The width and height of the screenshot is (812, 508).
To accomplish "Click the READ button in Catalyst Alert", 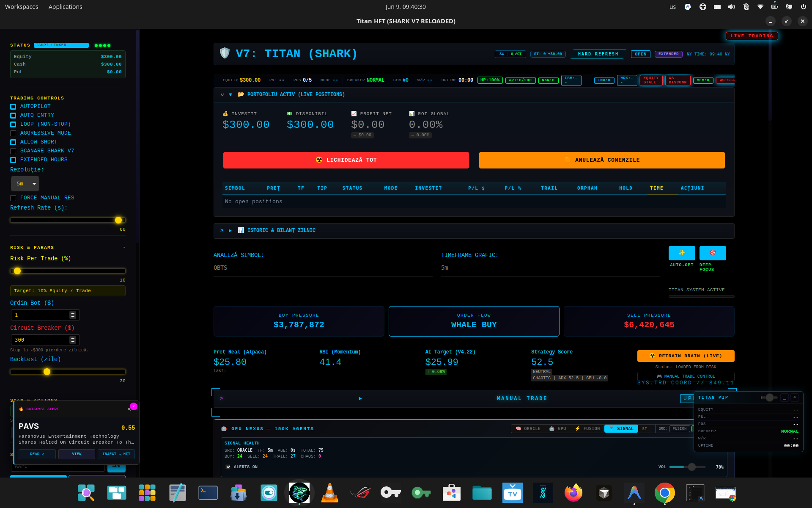I will (x=37, y=454).
